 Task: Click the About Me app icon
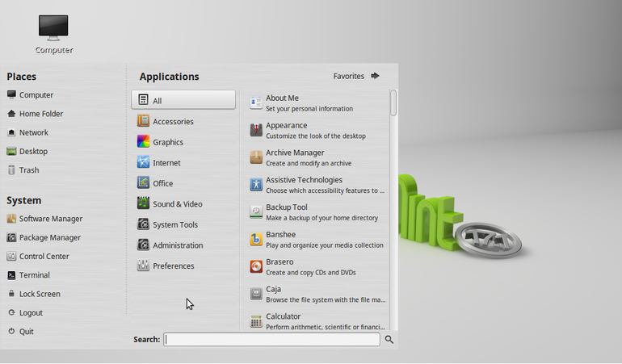256,103
